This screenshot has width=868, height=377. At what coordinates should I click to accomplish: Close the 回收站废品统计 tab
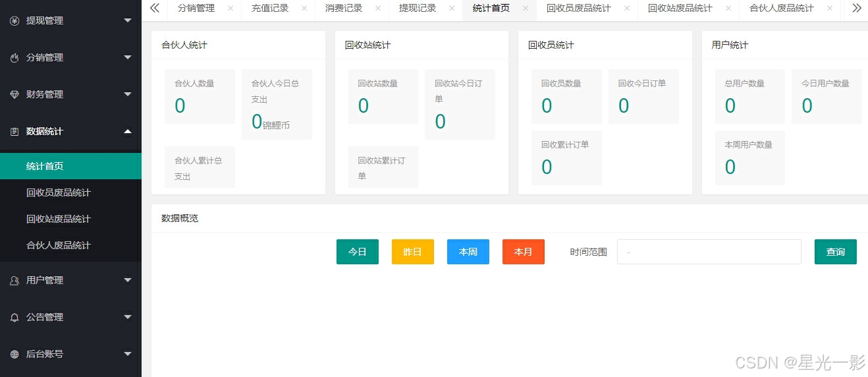pos(728,9)
